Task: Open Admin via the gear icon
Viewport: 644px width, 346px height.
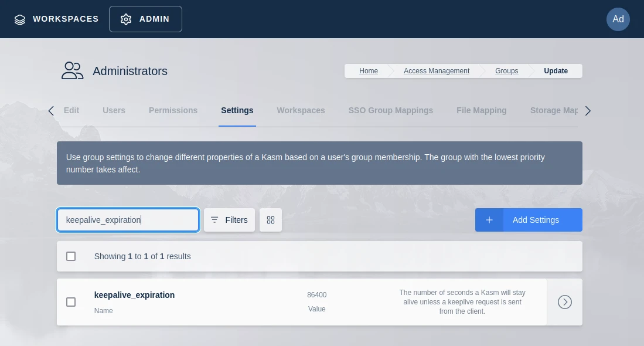Action: point(126,19)
